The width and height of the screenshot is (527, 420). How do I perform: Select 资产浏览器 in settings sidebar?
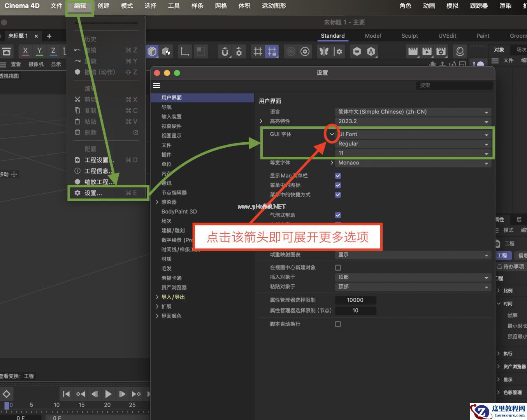174,287
